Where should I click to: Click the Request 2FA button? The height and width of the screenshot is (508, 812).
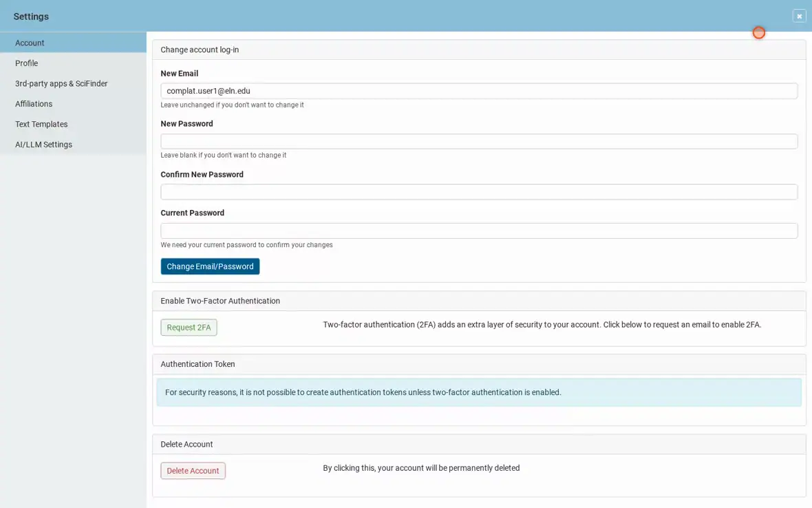click(189, 327)
